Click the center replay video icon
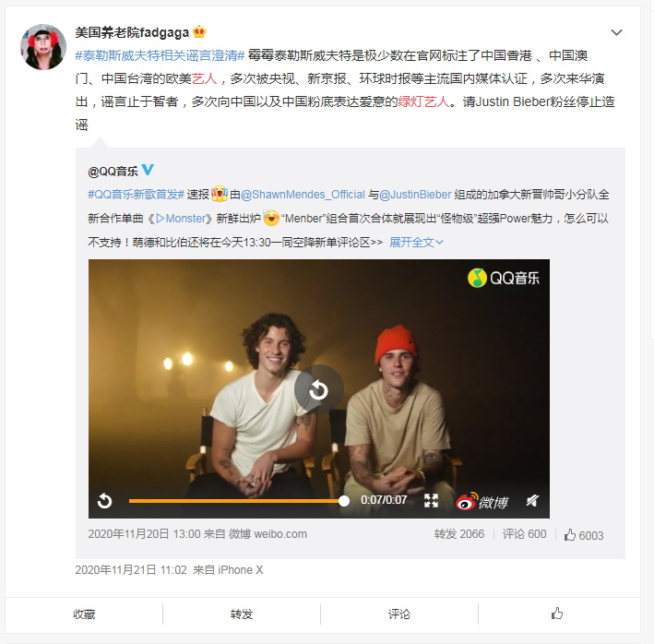The width and height of the screenshot is (654, 644). click(x=318, y=389)
